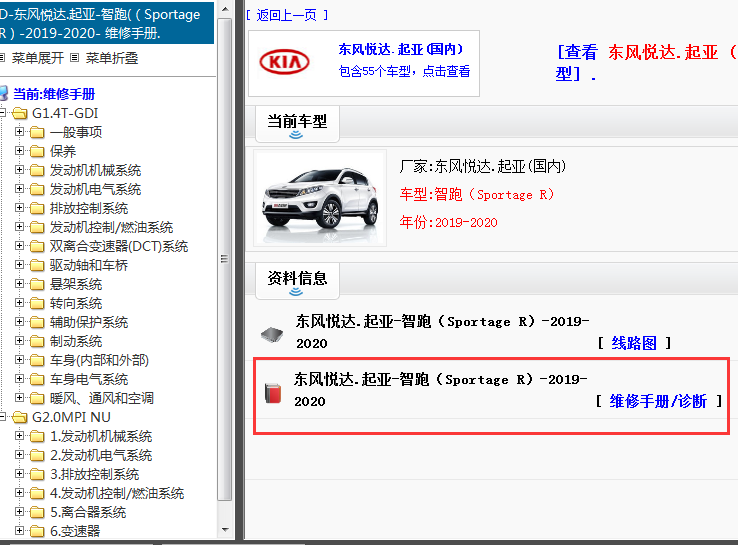Open the 当前:维修手册 root entry
The image size is (738, 545).
coord(54,94)
